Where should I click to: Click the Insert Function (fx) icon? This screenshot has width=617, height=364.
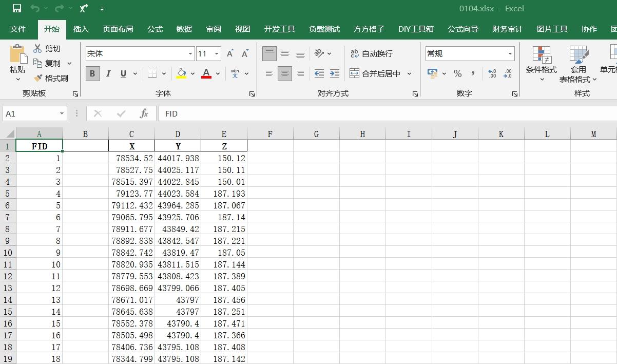point(143,113)
